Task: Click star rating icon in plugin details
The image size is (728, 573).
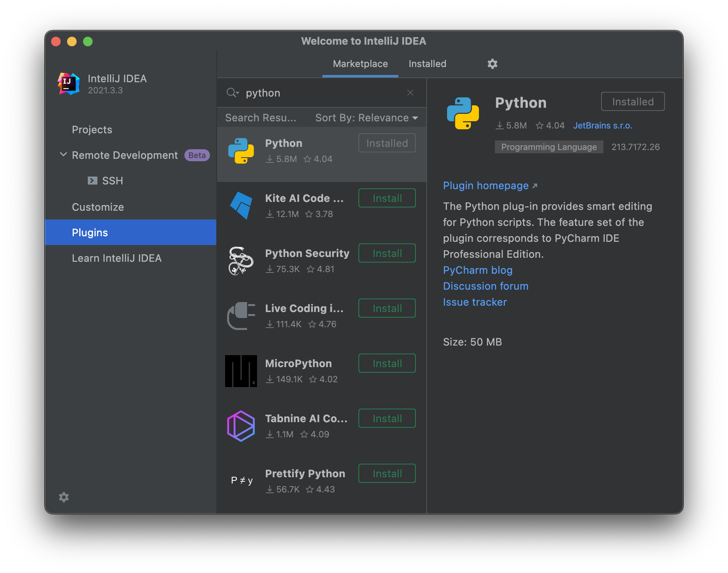Action: 540,126
